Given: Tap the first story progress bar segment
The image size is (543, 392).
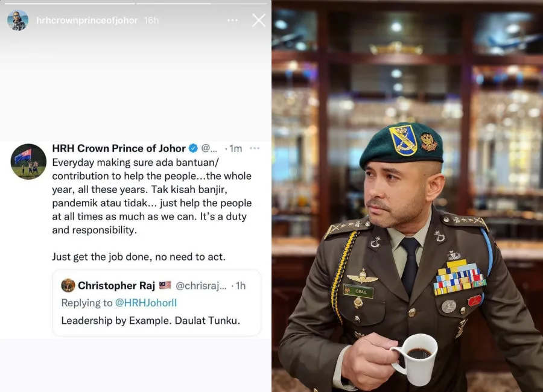Looking at the screenshot, I should pyautogui.click(x=69, y=4).
